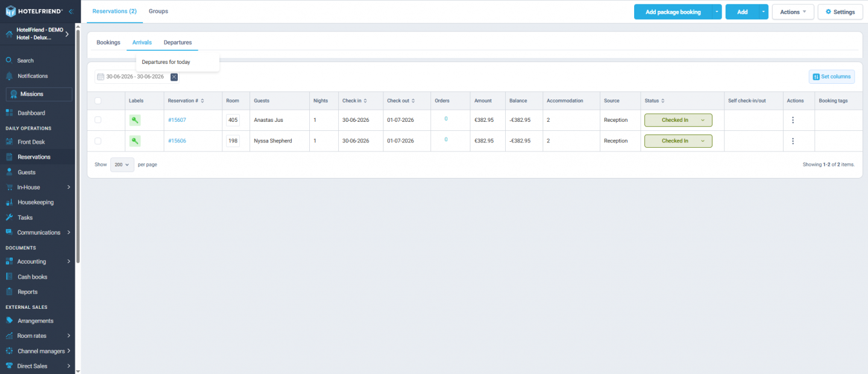Expand the Channel managers submenu

pos(69,350)
